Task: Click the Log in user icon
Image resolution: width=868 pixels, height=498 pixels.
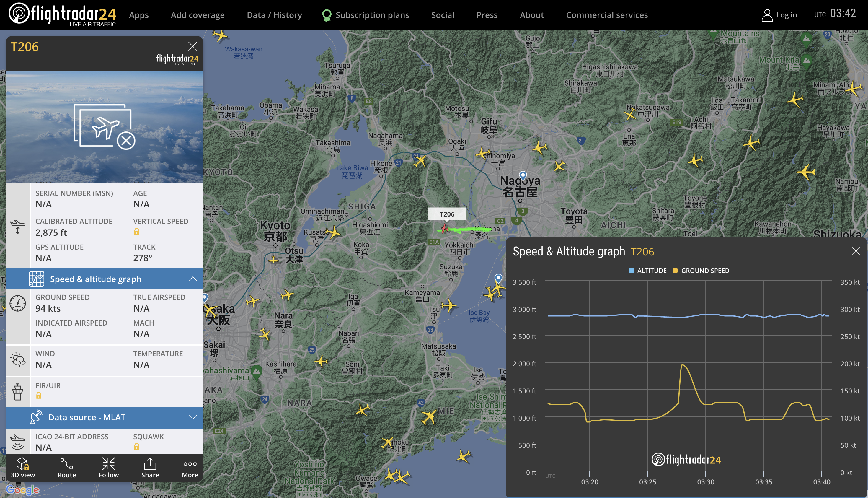Action: tap(767, 15)
